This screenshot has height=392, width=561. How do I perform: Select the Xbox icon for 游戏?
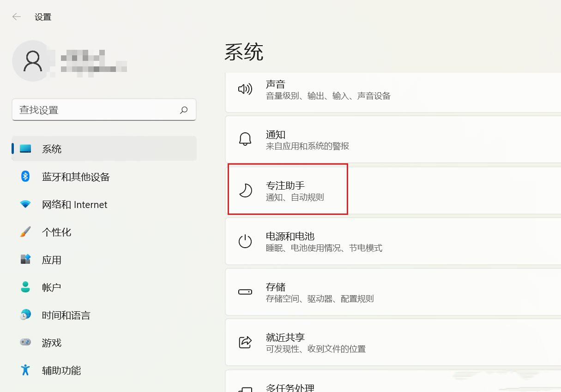(x=24, y=343)
